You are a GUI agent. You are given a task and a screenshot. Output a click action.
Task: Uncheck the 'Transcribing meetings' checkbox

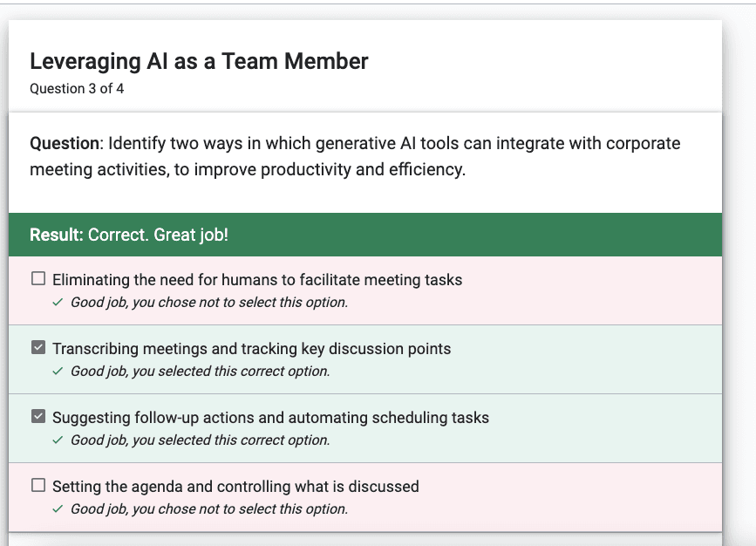coord(38,347)
